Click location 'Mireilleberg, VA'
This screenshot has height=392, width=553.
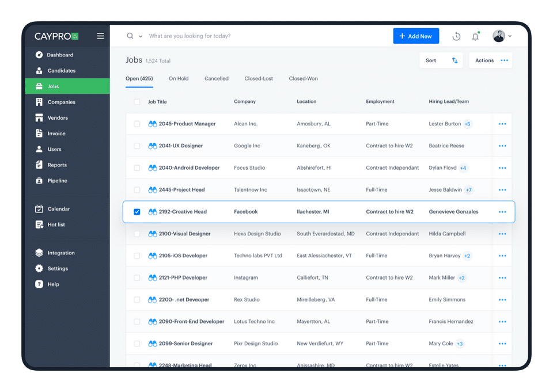tap(316, 300)
